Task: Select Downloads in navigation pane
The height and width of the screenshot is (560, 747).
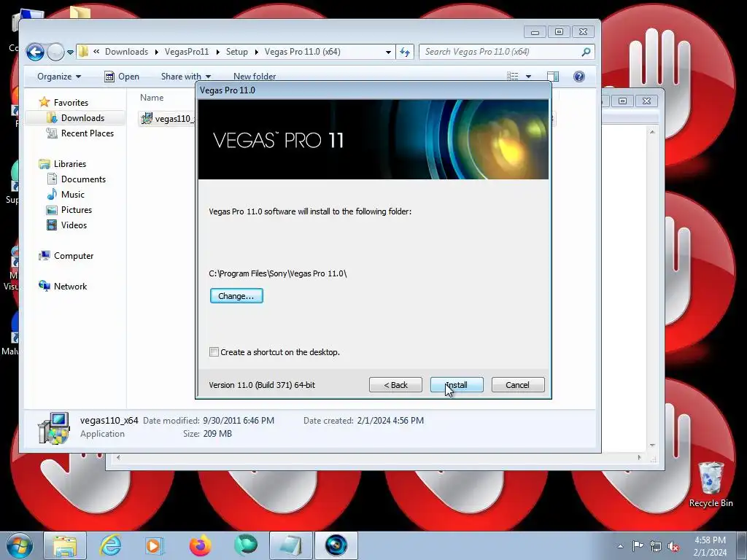Action: [x=82, y=117]
